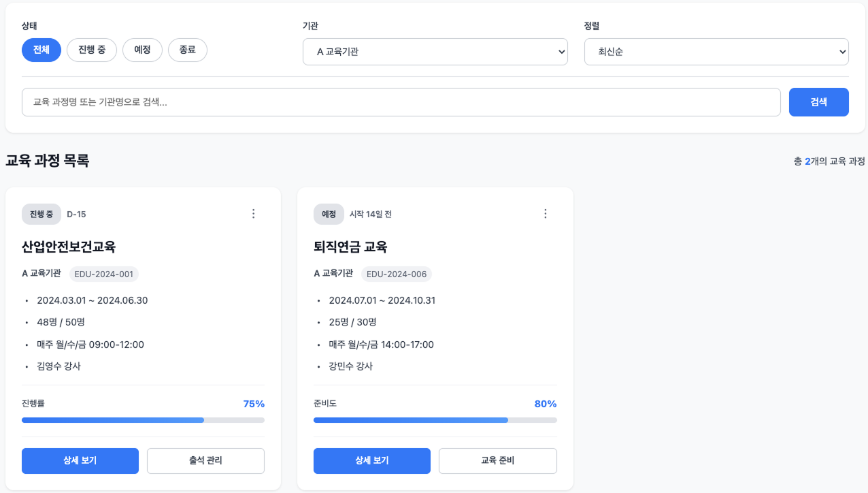Open the 기관 institution dropdown
The height and width of the screenshot is (493, 868).
[x=435, y=51]
